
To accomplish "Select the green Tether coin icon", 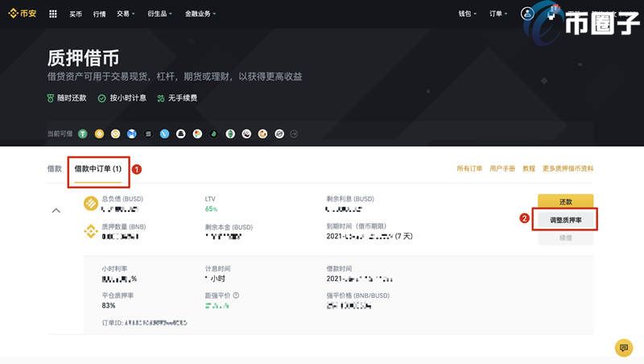I will click(x=83, y=134).
